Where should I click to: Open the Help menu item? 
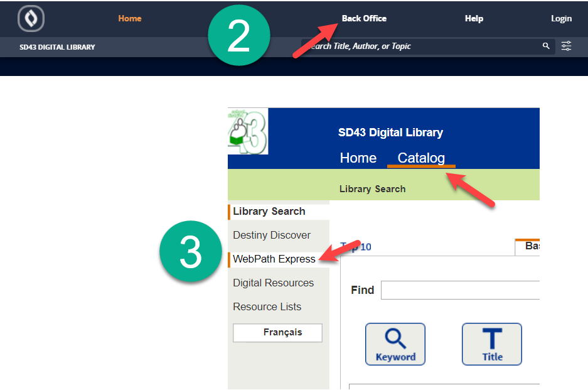click(474, 18)
